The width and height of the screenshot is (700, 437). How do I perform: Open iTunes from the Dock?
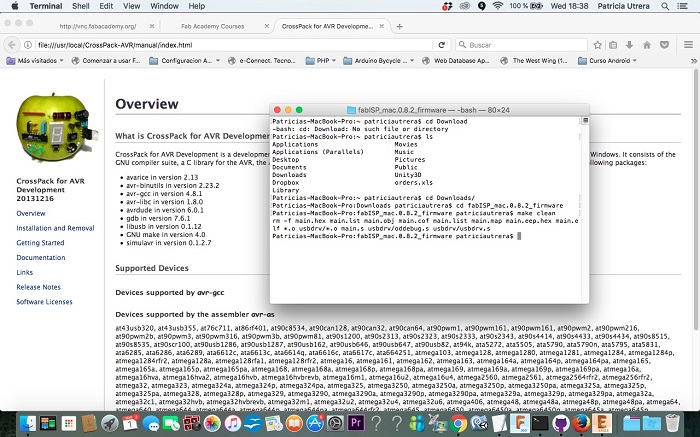coord(233,423)
